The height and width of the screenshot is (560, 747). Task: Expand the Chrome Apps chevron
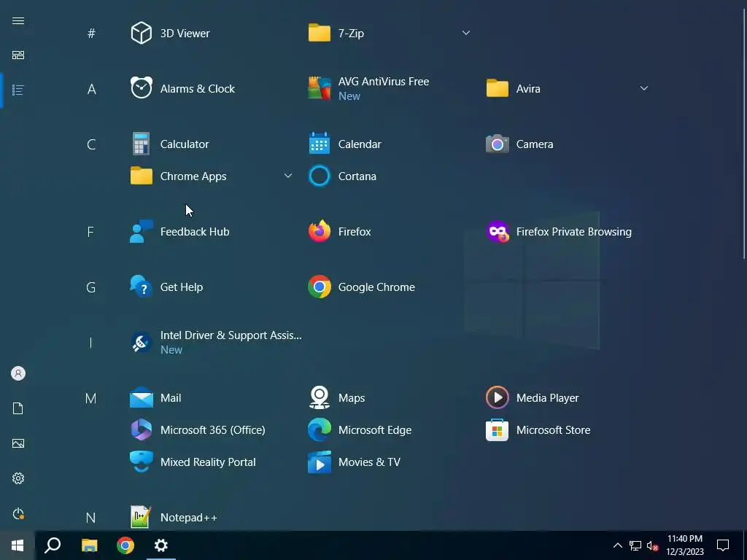pyautogui.click(x=287, y=176)
